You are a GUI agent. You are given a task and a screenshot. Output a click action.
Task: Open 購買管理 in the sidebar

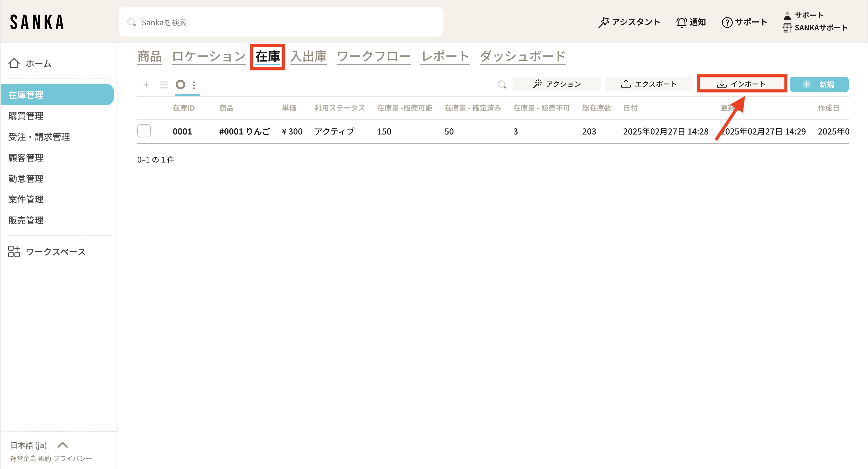[26, 116]
